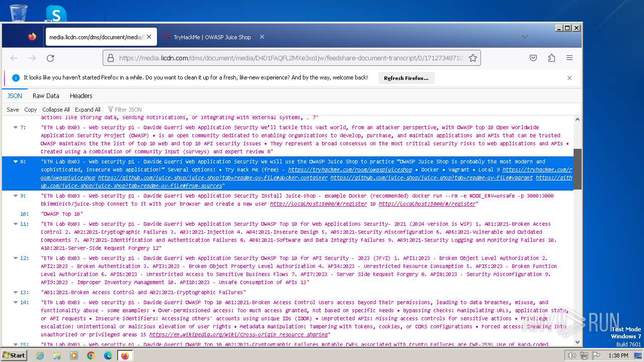Click the scroll up arrow of JSON scrollbar
Viewport: 644px width, 362px height.
point(577,120)
